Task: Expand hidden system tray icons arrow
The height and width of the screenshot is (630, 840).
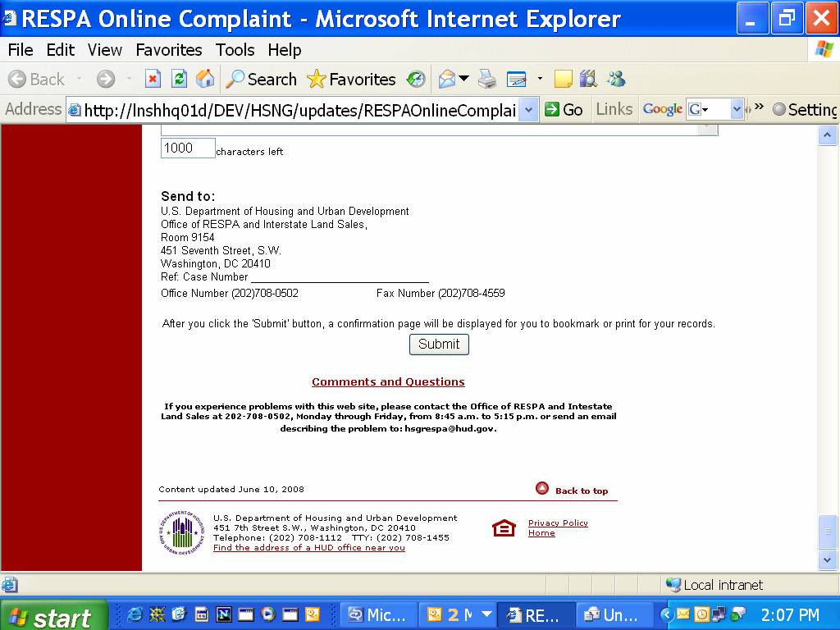Action: 666,615
